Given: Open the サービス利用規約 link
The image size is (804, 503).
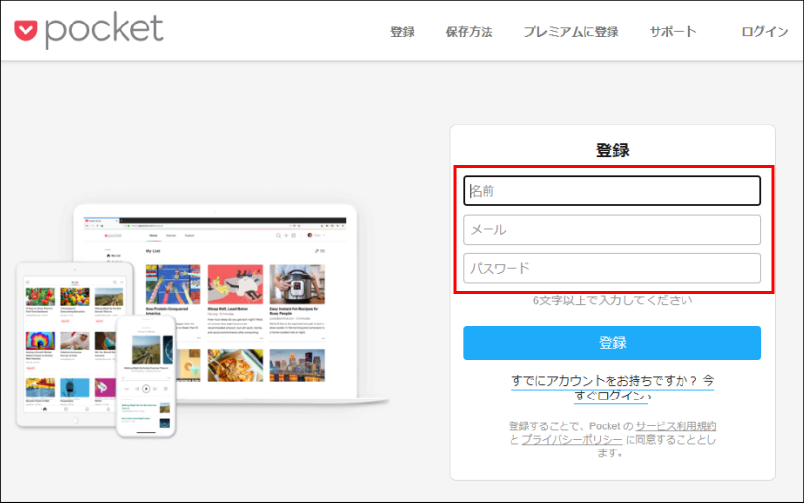Looking at the screenshot, I should point(676,426).
